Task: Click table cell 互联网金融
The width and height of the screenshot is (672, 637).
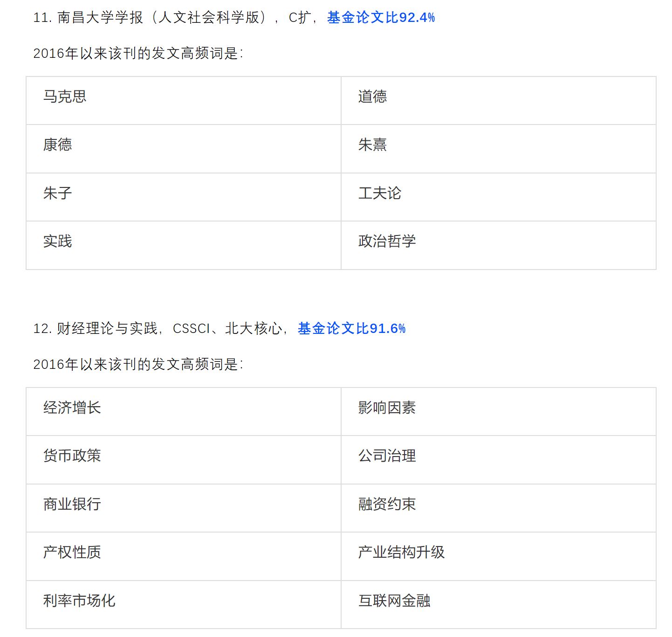Action: pos(499,605)
